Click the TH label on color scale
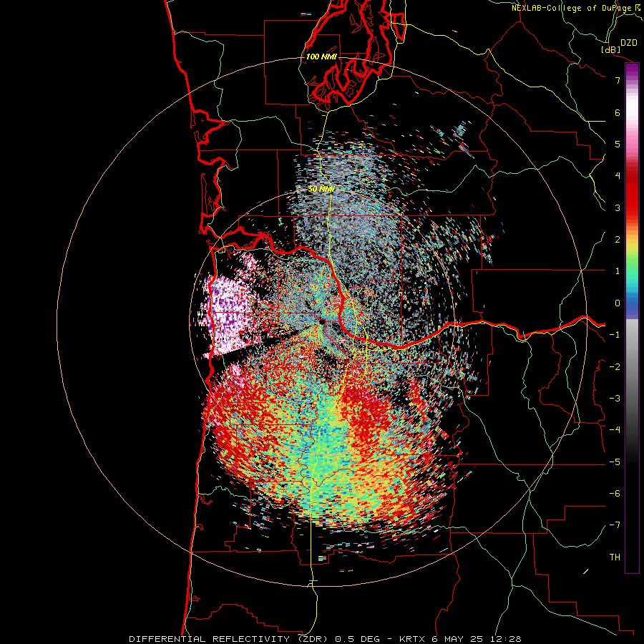The width and height of the screenshot is (644, 644). [615, 557]
